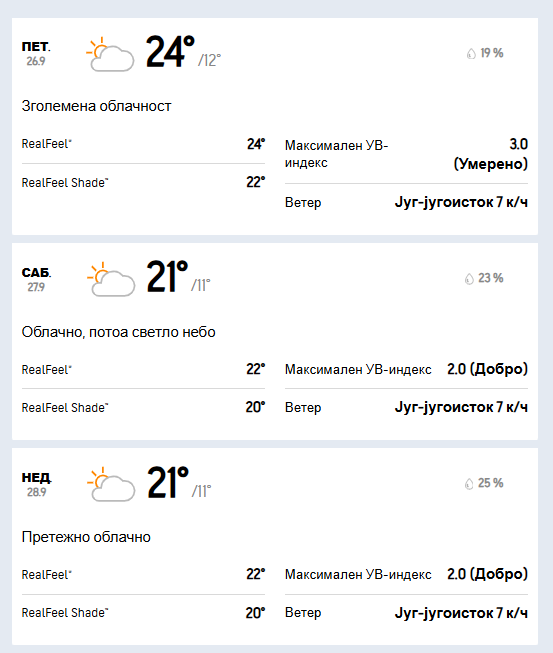Click the raindrop icon beside 25 %

(x=469, y=484)
